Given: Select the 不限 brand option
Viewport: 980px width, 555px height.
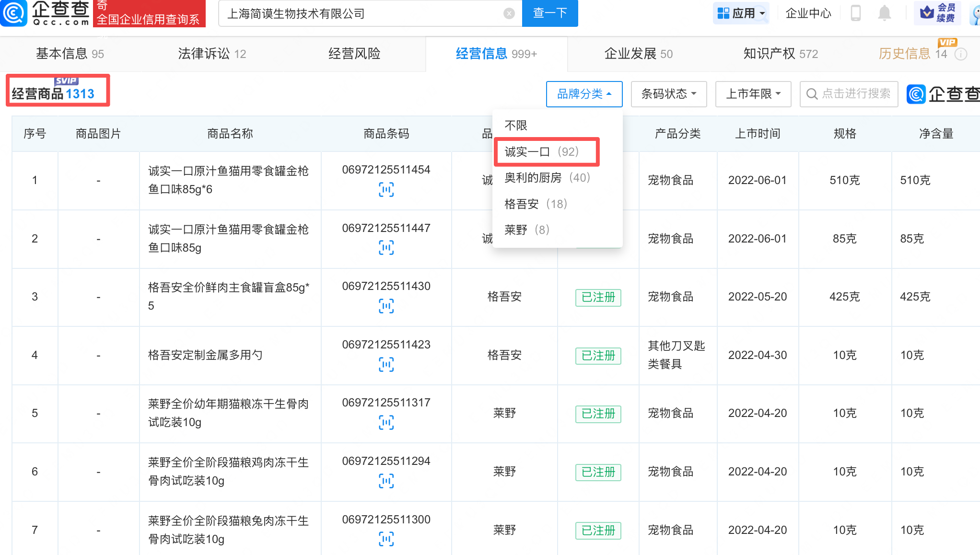Looking at the screenshot, I should click(516, 126).
